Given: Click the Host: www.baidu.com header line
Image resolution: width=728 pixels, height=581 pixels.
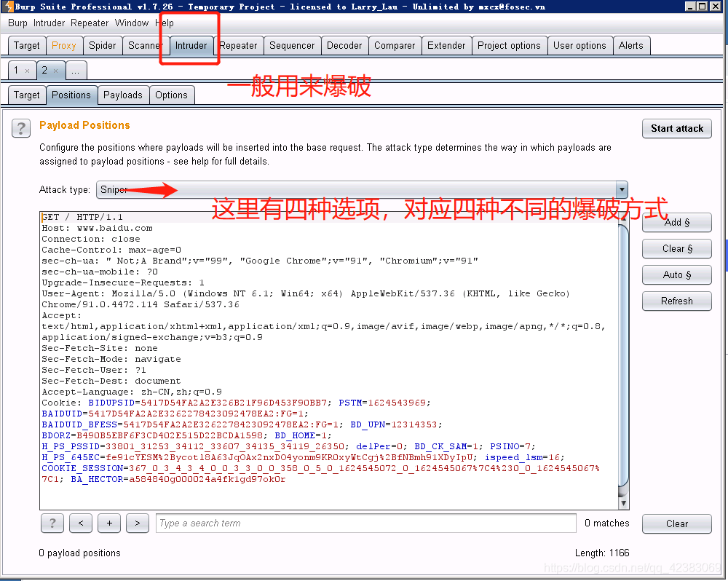Looking at the screenshot, I should coord(97,228).
